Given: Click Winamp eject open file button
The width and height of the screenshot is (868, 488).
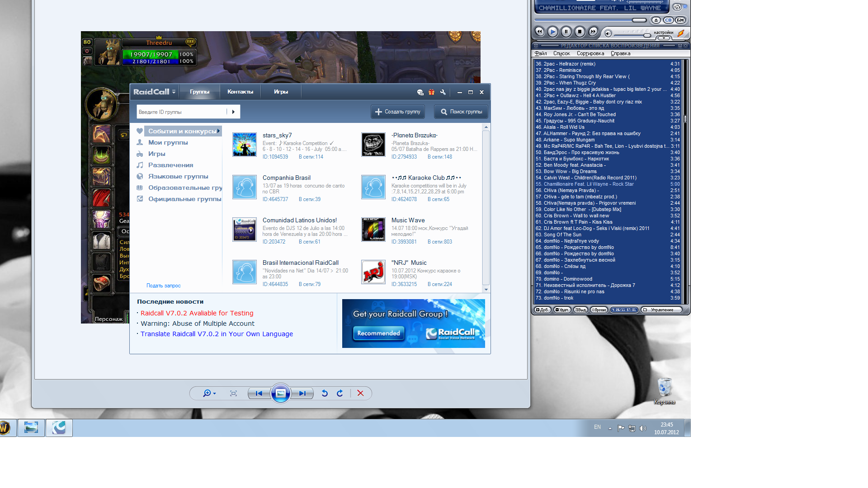Looking at the screenshot, I should tap(656, 20).
